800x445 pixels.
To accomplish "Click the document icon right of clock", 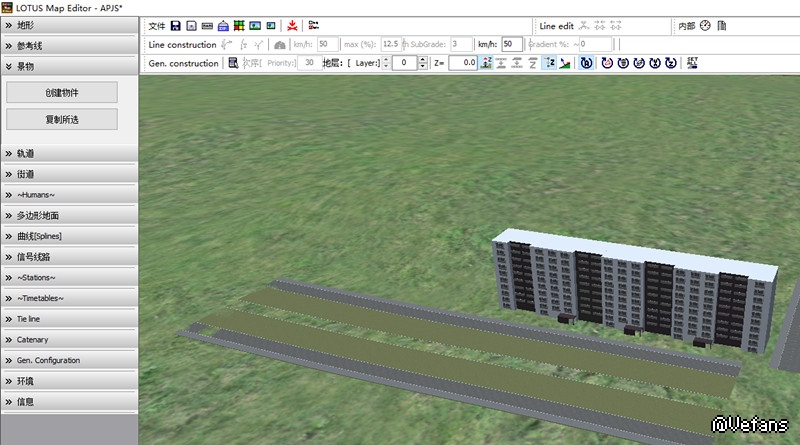I will (x=721, y=25).
